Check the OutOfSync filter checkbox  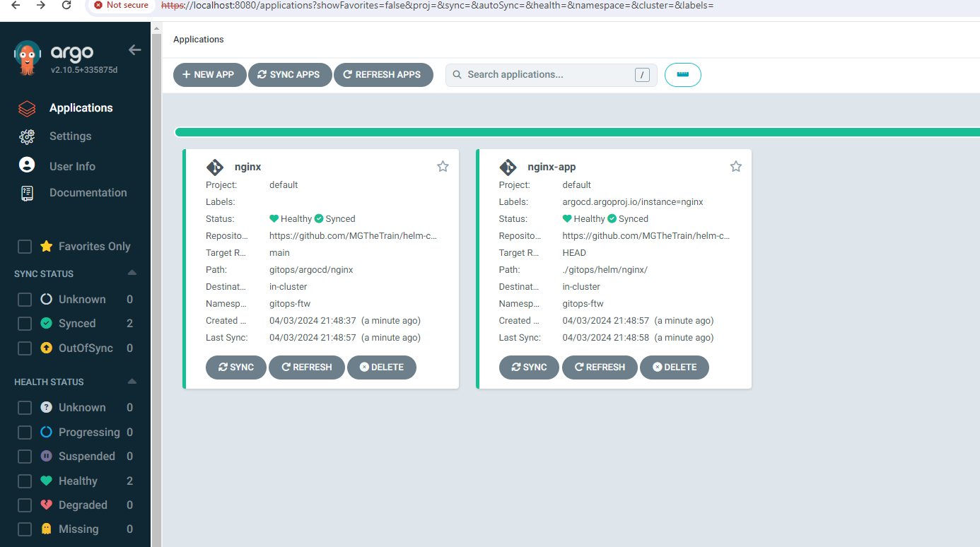coord(25,348)
